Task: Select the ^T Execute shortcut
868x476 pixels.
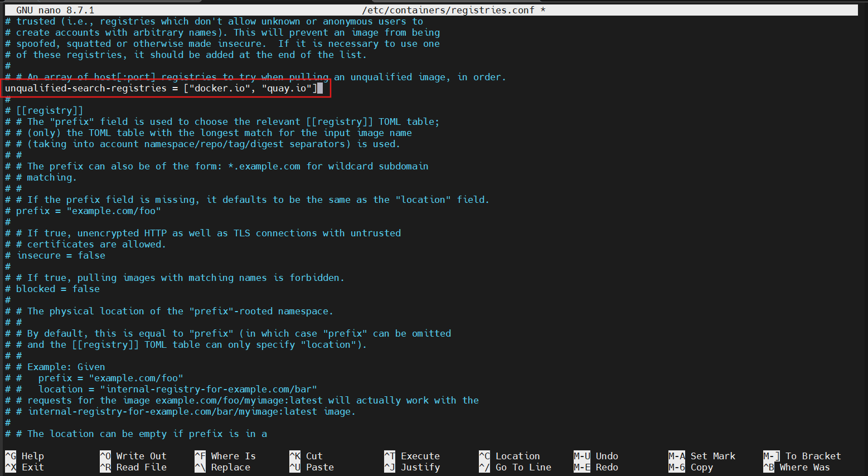Action: pyautogui.click(x=412, y=456)
